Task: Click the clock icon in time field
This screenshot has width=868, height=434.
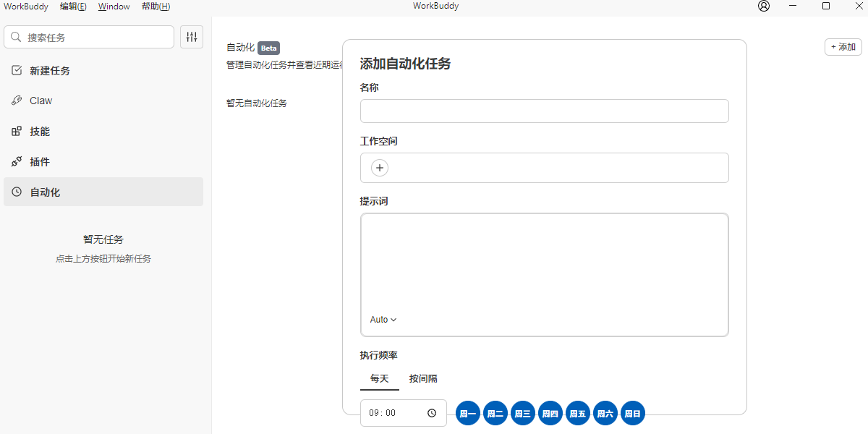Action: tap(432, 413)
